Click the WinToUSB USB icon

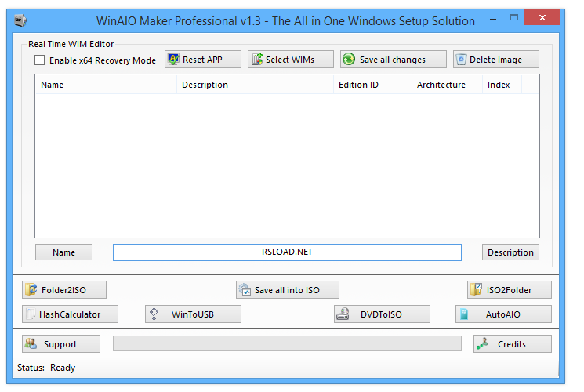coord(154,314)
